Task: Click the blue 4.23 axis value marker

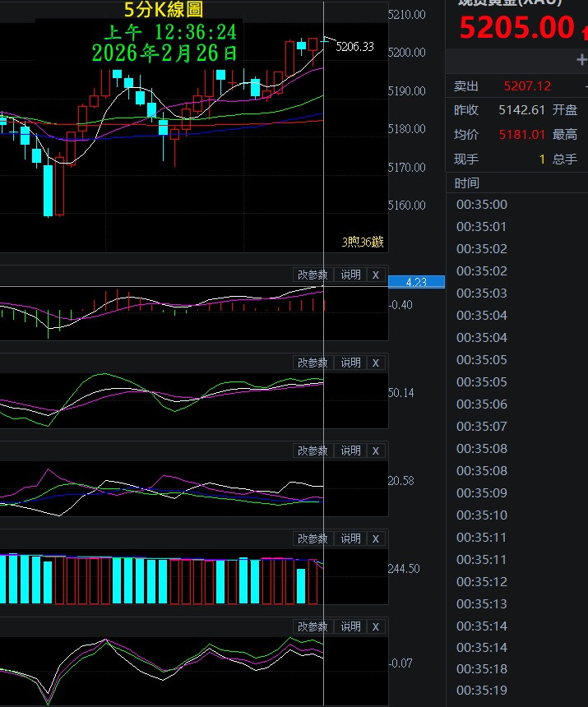Action: click(416, 282)
